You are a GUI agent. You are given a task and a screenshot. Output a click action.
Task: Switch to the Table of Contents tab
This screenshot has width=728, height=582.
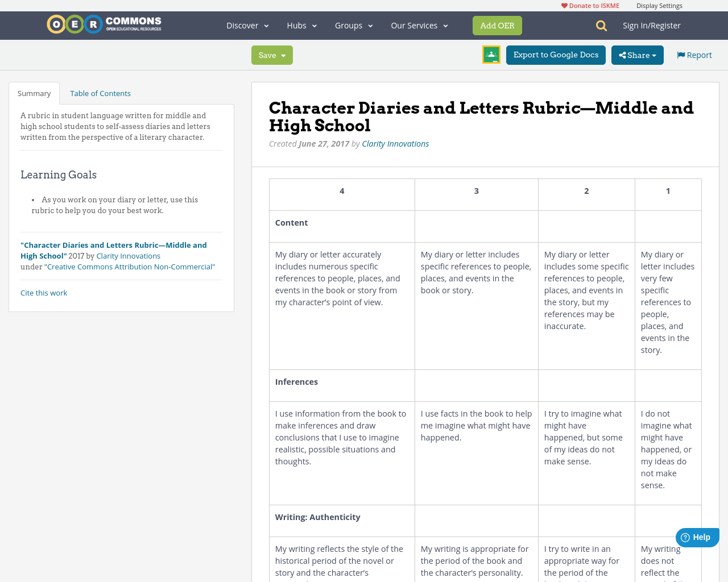tap(100, 92)
